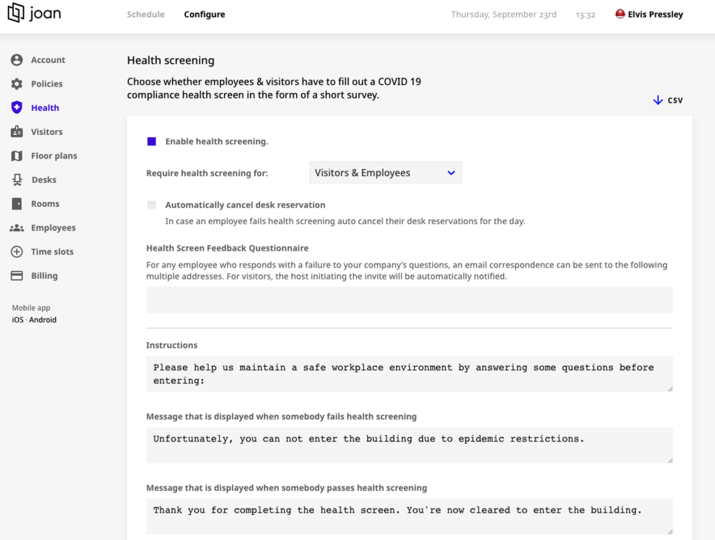Open Rooms via the door icon
715x540 pixels.
17,203
